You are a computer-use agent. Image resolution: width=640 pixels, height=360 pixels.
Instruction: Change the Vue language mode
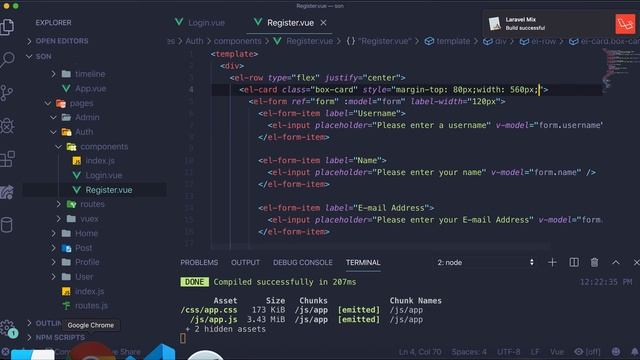pos(557,351)
